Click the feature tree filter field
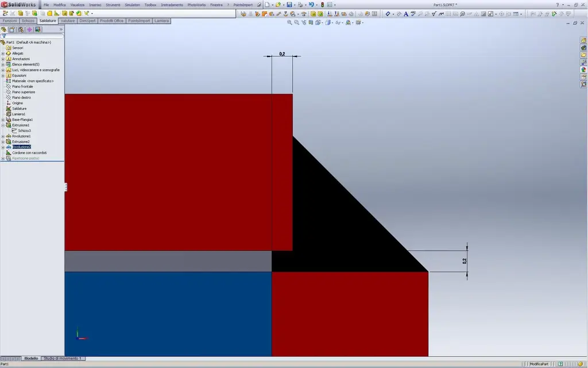This screenshot has height=368, width=588. (x=33, y=36)
